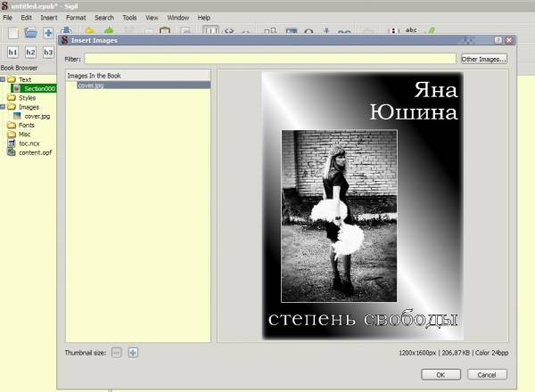Open the View menu
Viewport: 535px width, 392px height.
coord(152,18)
